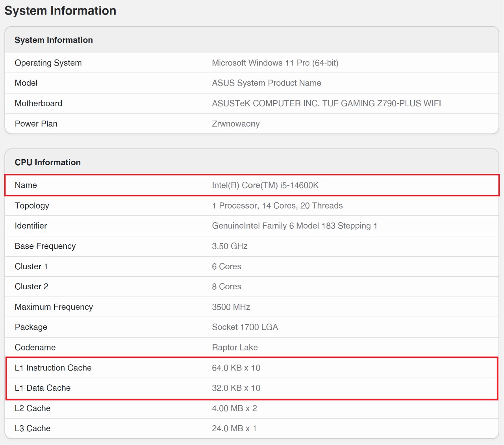Select "Microsoft Windows 11 Pro (64-bit)" value
Image resolution: width=504 pixels, height=445 pixels.
(x=275, y=63)
